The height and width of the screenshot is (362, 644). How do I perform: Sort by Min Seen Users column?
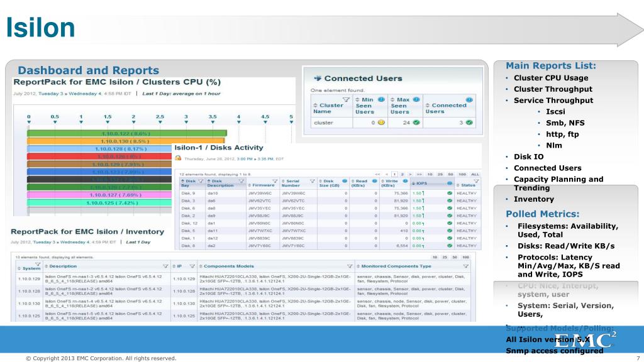click(x=357, y=99)
